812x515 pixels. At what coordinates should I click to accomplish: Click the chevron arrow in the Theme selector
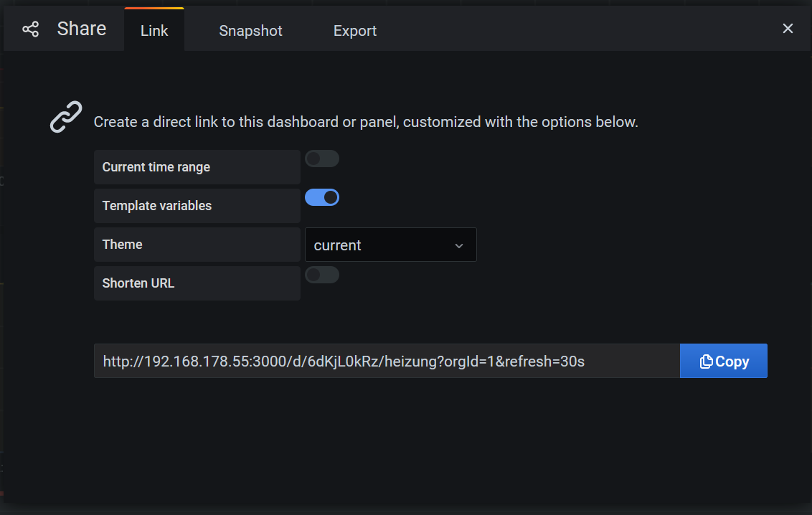click(x=459, y=245)
